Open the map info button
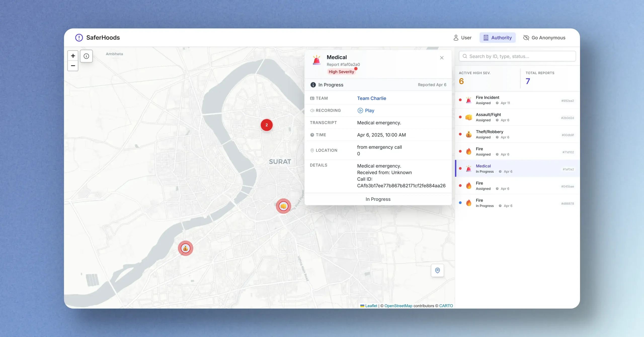 tap(86, 56)
